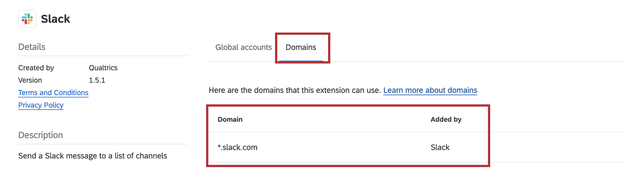Click the empty area right of Domains tab
This screenshot has height=183, width=644.
click(x=477, y=47)
